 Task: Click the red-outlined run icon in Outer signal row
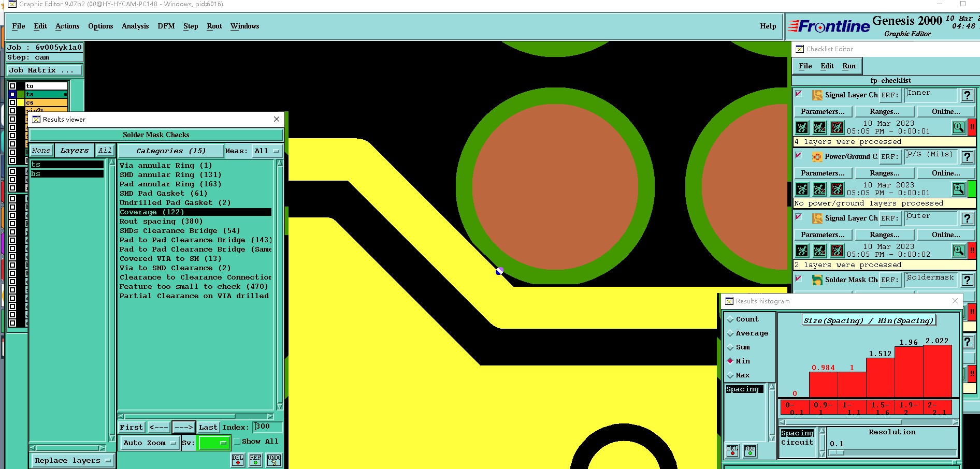point(837,251)
